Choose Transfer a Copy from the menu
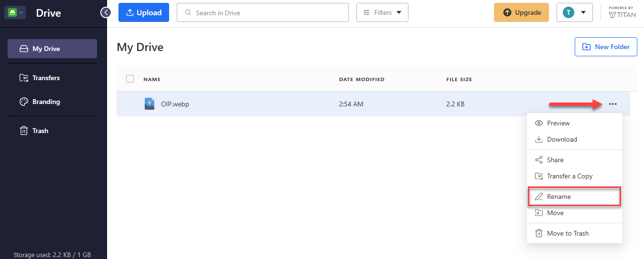644x259 pixels. click(x=575, y=176)
